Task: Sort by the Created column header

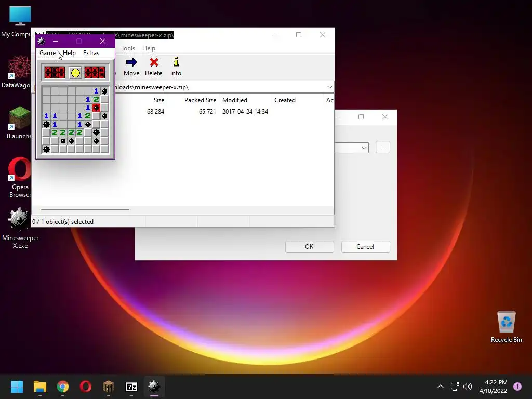Action: point(285,100)
